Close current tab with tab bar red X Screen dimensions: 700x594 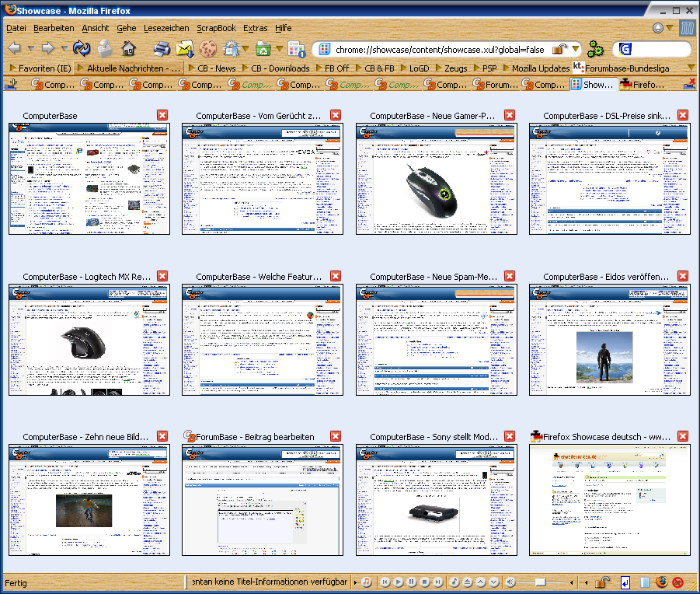tap(689, 83)
